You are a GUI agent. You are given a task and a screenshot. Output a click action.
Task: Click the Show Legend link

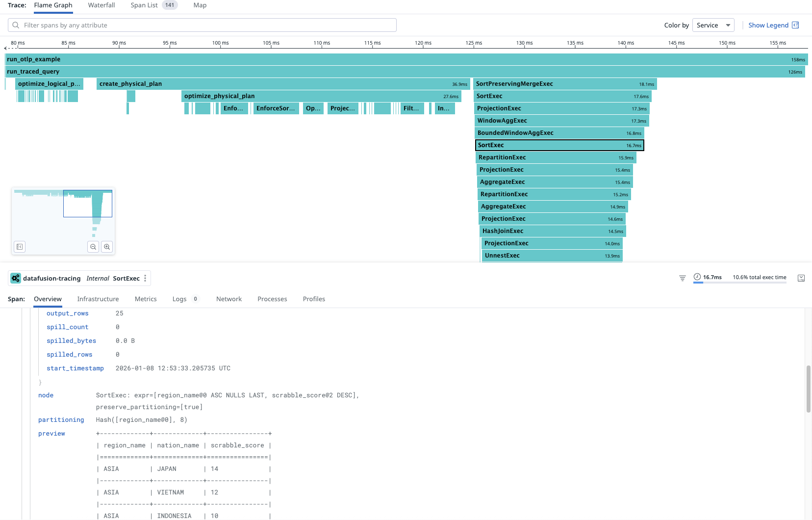click(x=769, y=25)
